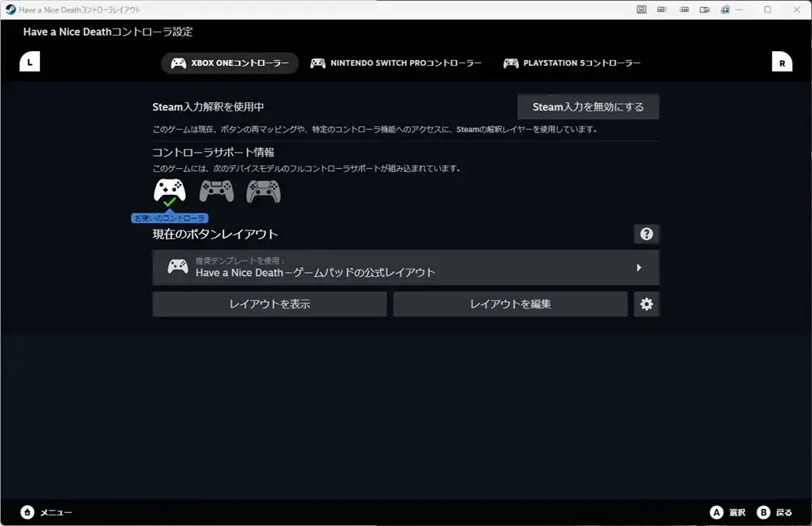Maximize the controller layout window
The image size is (812, 526).
point(767,9)
